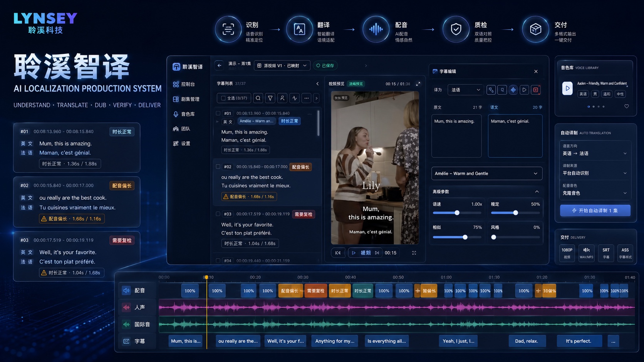
Task: Select the subtitle line "Tu cuisines vraiment le mieux."
Action: (256, 185)
